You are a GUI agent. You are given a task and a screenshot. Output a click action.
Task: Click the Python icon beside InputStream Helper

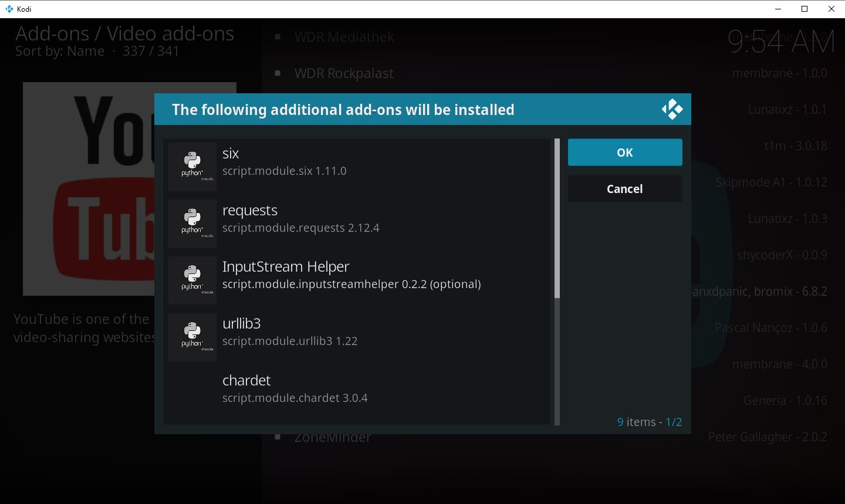pyautogui.click(x=192, y=280)
